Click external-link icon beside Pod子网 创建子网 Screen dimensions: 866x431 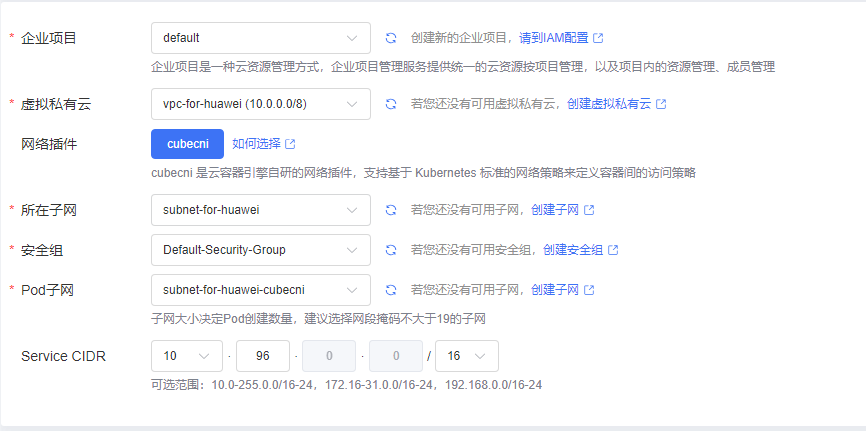(589, 290)
